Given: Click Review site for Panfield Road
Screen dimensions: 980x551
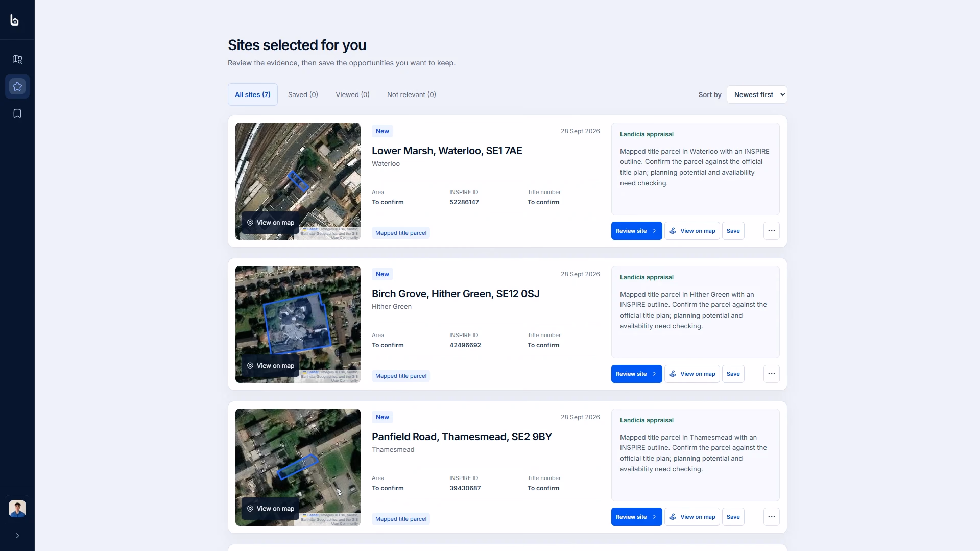Looking at the screenshot, I should coord(636,517).
